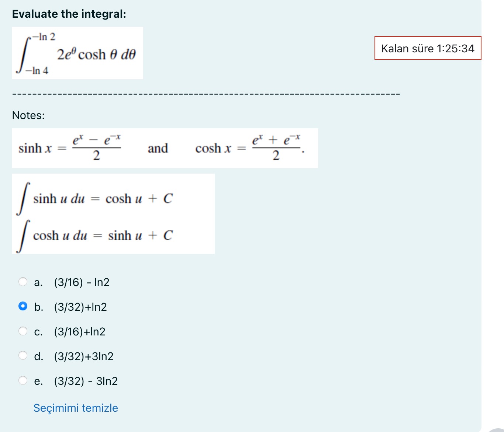Viewport: 504px width, 432px height.
Task: Click the answer text (3/32) - 3ln2
Action: click(x=86, y=381)
